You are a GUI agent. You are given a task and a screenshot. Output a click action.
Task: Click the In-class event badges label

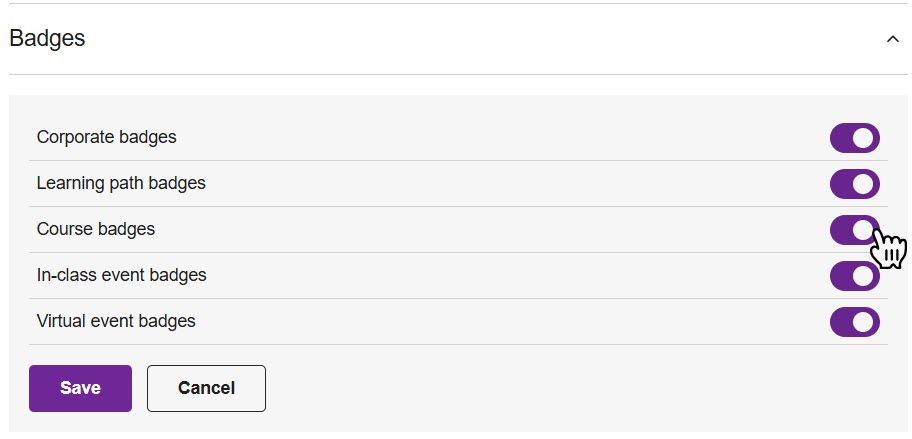[121, 276]
